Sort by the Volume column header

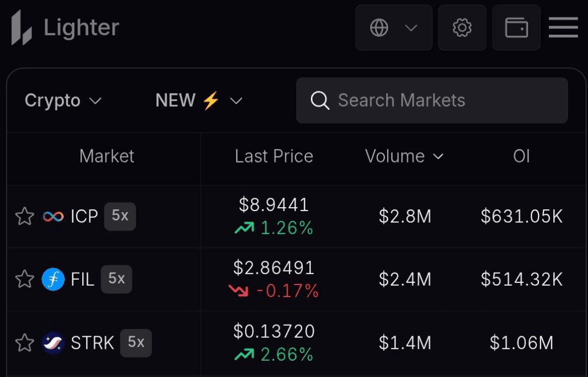tap(404, 157)
